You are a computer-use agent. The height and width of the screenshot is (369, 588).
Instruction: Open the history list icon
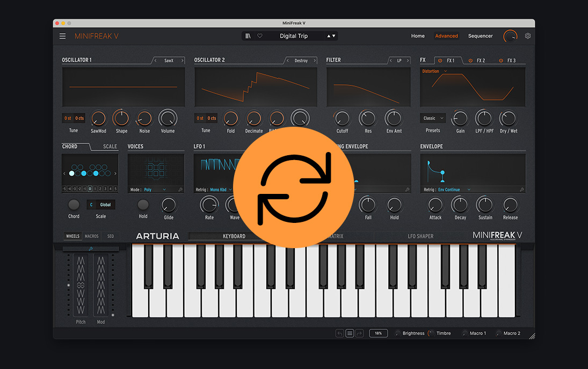(350, 334)
